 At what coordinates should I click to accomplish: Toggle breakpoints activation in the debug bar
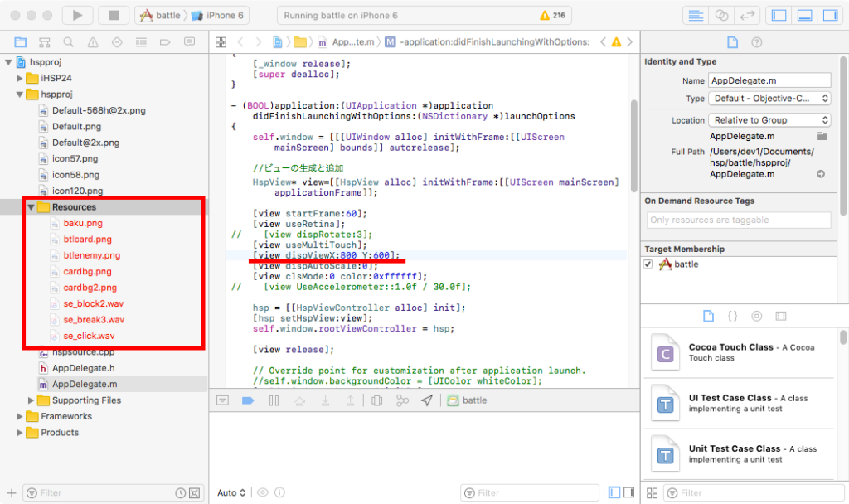pyautogui.click(x=249, y=400)
